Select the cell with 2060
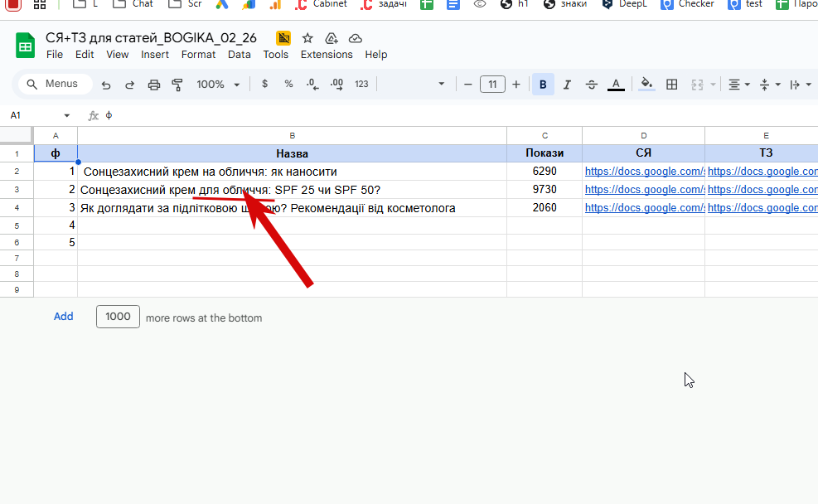The height and width of the screenshot is (504, 818). pyautogui.click(x=545, y=208)
